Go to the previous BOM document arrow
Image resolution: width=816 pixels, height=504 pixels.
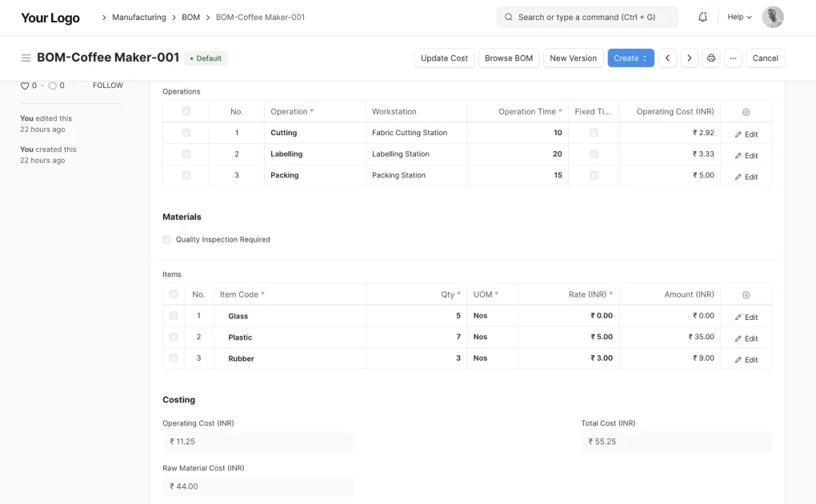coord(667,58)
